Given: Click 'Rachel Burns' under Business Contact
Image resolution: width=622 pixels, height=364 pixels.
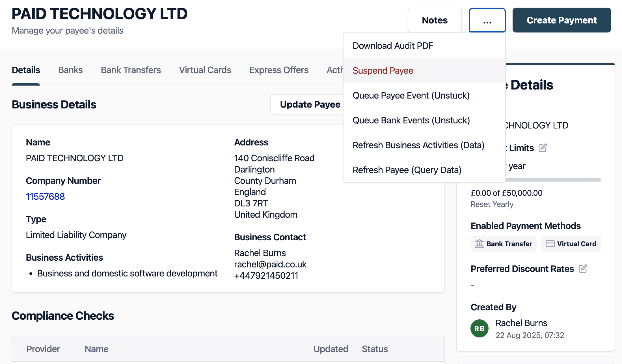Looking at the screenshot, I should [260, 253].
